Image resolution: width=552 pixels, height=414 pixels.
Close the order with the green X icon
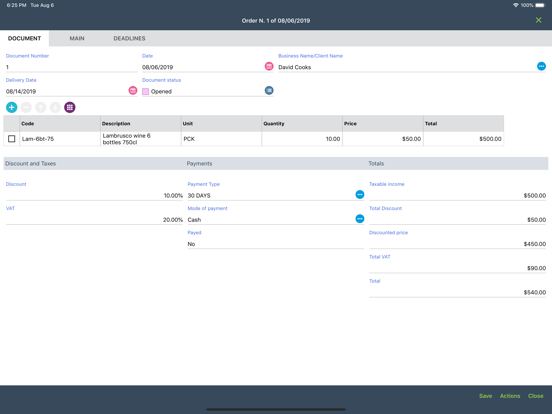coord(538,20)
